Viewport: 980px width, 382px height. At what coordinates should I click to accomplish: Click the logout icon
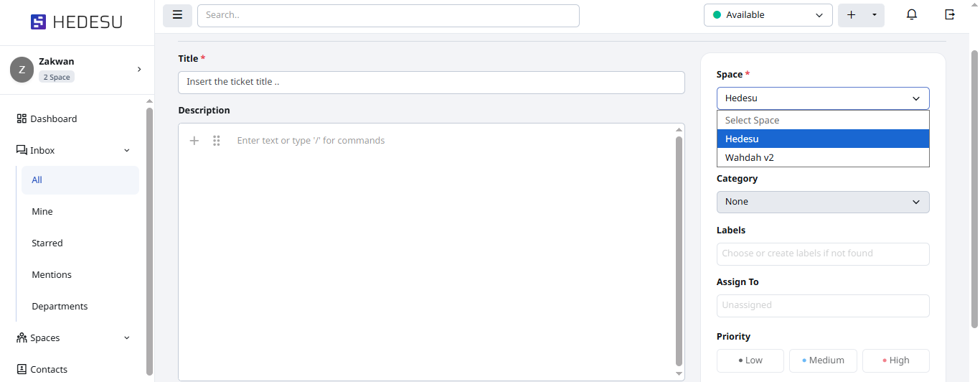tap(950, 15)
